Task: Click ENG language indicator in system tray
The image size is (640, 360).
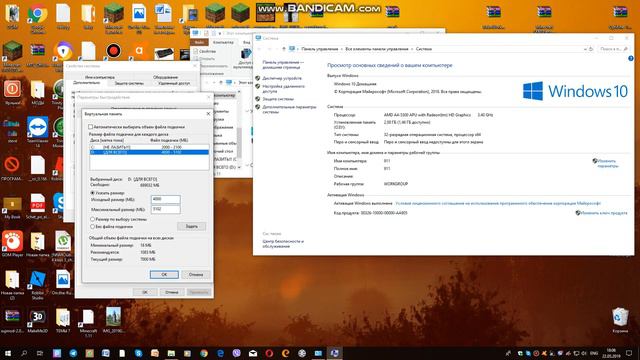Action: pos(595,353)
